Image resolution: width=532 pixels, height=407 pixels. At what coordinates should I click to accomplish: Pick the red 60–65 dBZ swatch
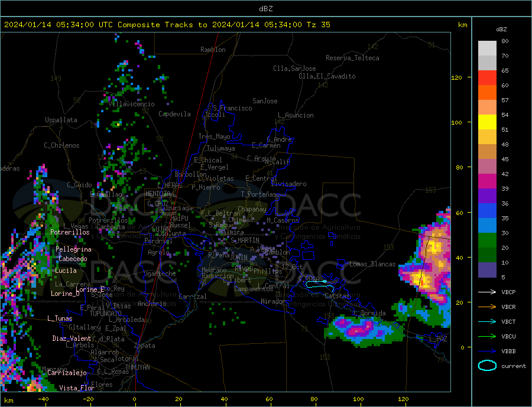coord(487,77)
